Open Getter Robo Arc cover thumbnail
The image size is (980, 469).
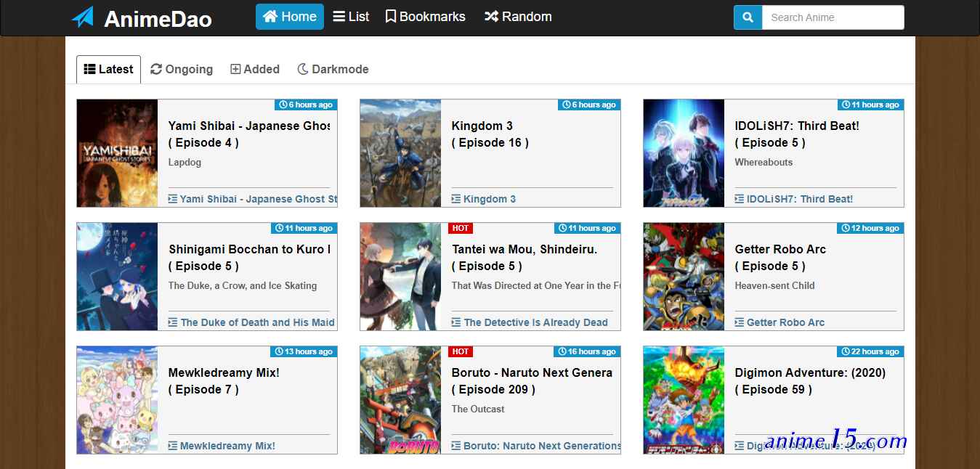coord(684,277)
